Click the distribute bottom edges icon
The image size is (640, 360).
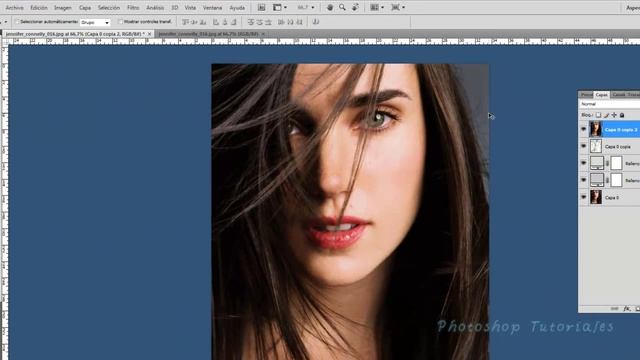tap(268, 22)
